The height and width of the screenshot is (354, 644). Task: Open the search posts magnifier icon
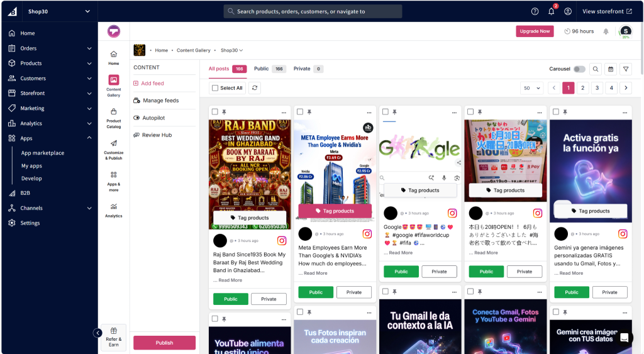(596, 69)
